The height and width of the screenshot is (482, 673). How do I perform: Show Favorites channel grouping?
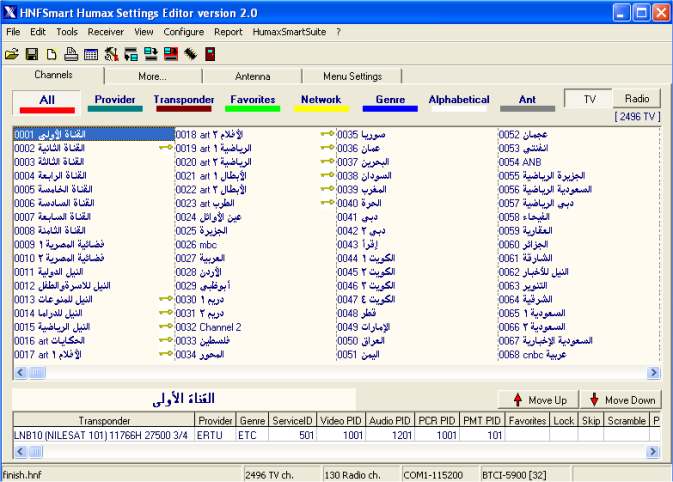pyautogui.click(x=252, y=103)
